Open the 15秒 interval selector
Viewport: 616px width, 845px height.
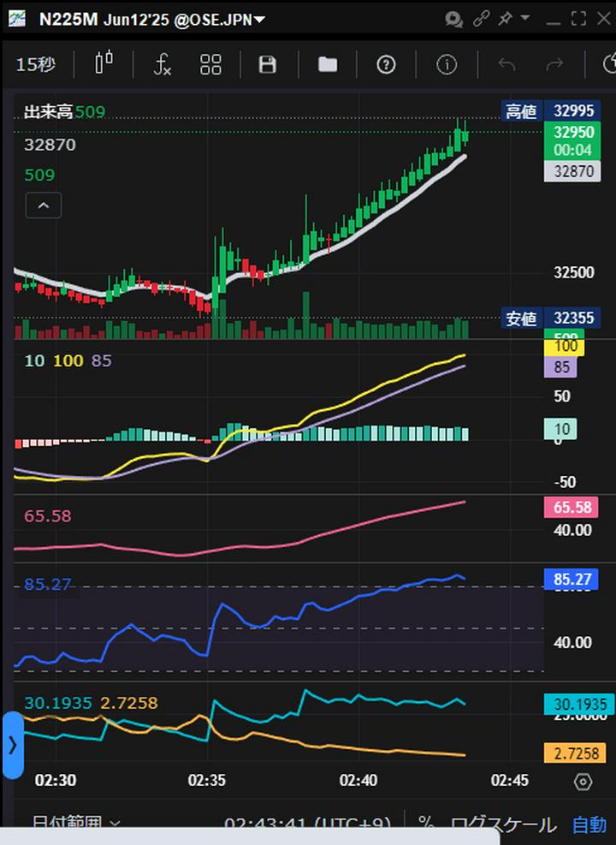36,64
